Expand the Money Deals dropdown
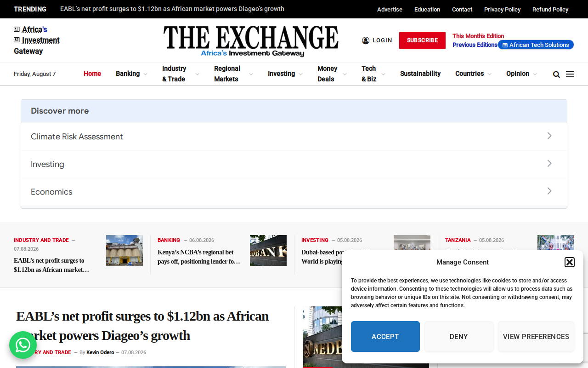Image resolution: width=588 pixels, height=368 pixels. pos(345,74)
